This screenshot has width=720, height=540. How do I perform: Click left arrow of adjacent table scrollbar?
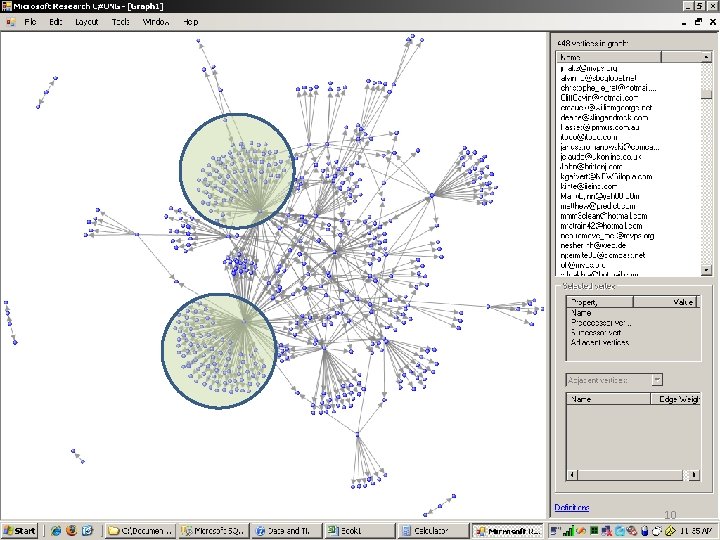572,475
